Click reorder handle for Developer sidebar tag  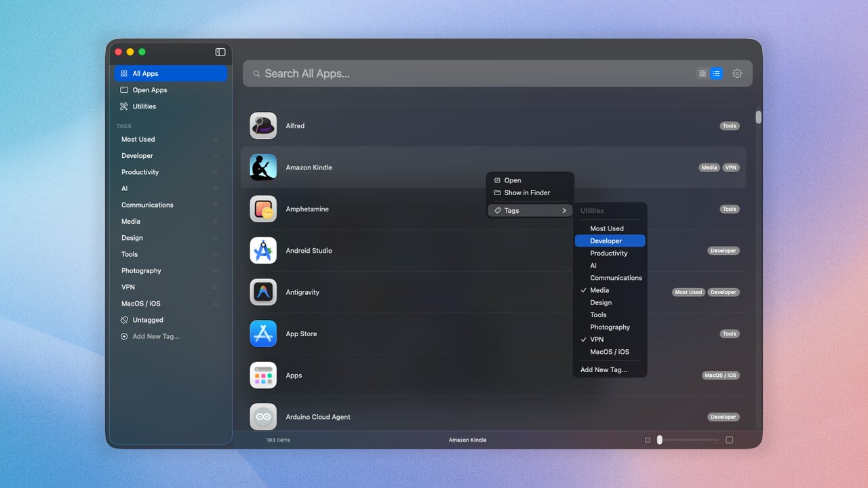[216, 156]
